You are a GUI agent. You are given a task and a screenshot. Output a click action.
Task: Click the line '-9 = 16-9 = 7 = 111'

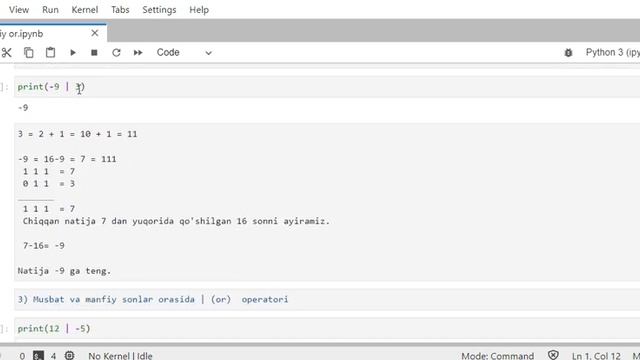point(67,159)
